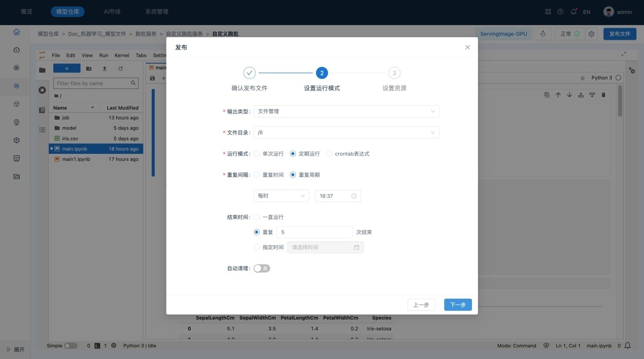Image resolution: width=644 pixels, height=359 pixels.
Task: Switch to the AI市场 tab
Action: pyautogui.click(x=112, y=12)
